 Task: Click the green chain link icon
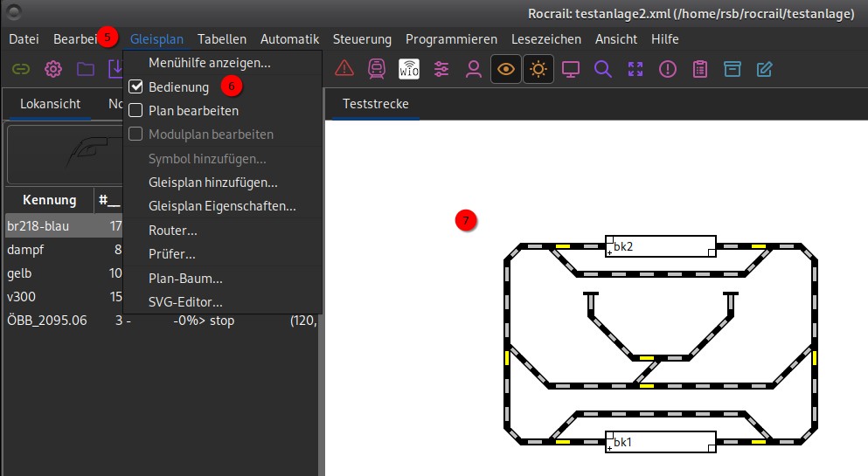pyautogui.click(x=20, y=69)
